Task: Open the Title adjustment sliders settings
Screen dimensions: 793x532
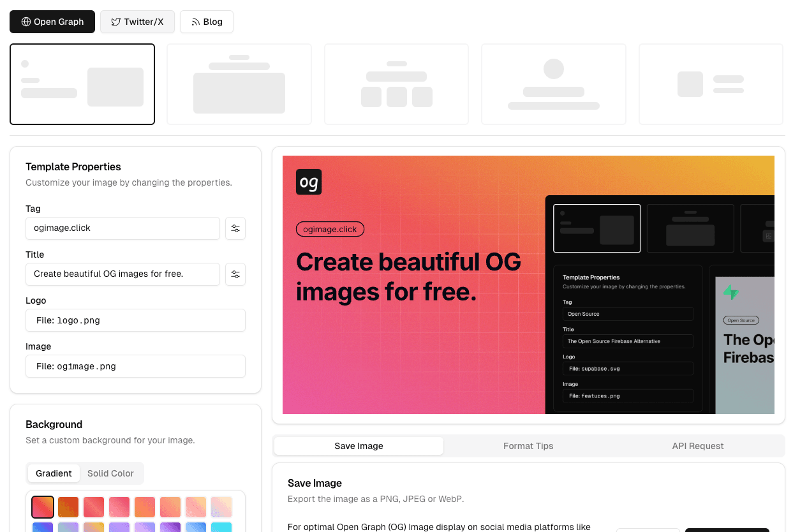Action: point(235,274)
